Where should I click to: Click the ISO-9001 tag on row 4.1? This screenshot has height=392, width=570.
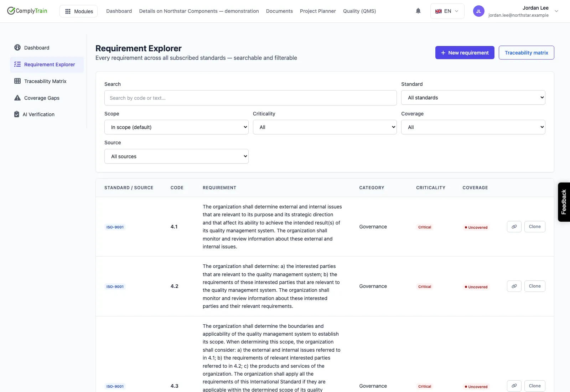click(115, 227)
